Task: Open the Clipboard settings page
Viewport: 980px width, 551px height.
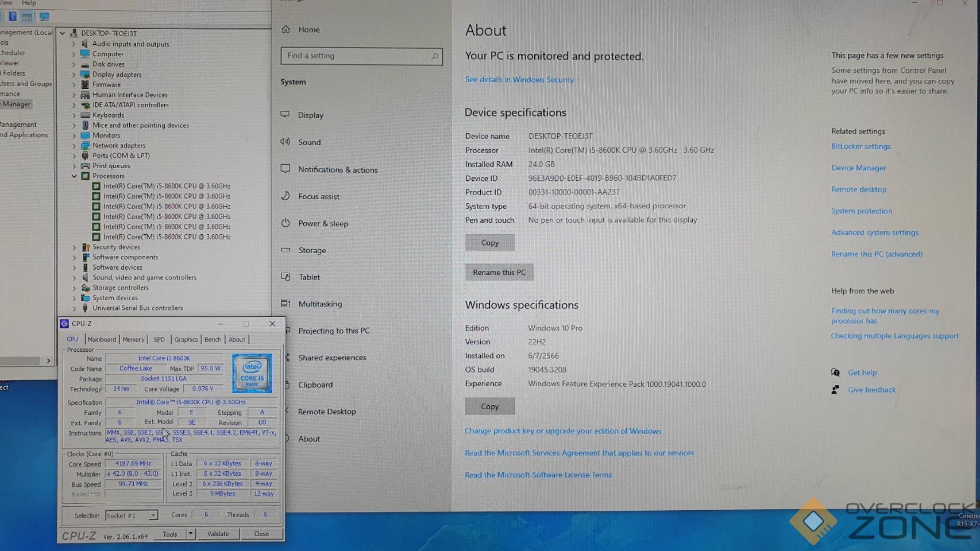Action: [x=315, y=385]
